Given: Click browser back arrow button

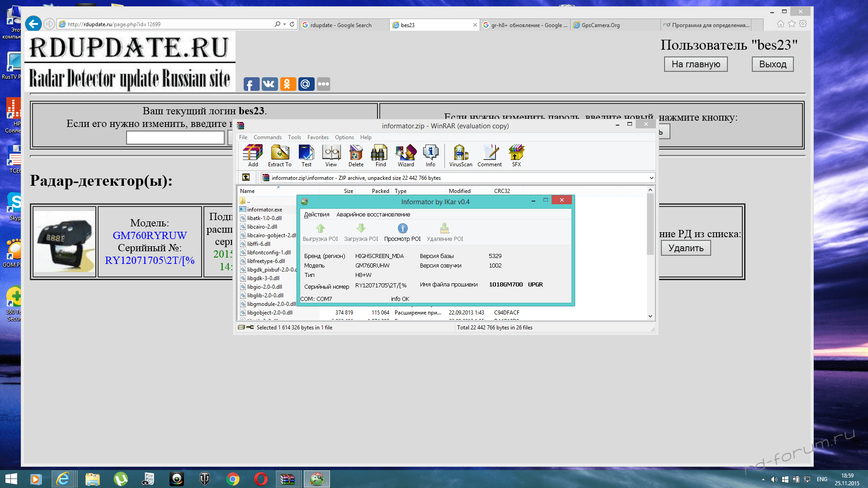Looking at the screenshot, I should (x=33, y=24).
